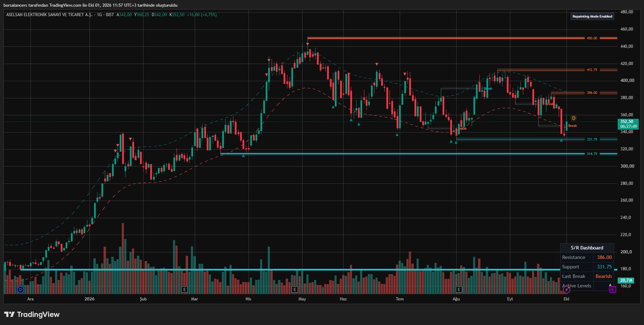Select the 331.75 support label on the chart
The width and height of the screenshot is (644, 325).
(592, 139)
